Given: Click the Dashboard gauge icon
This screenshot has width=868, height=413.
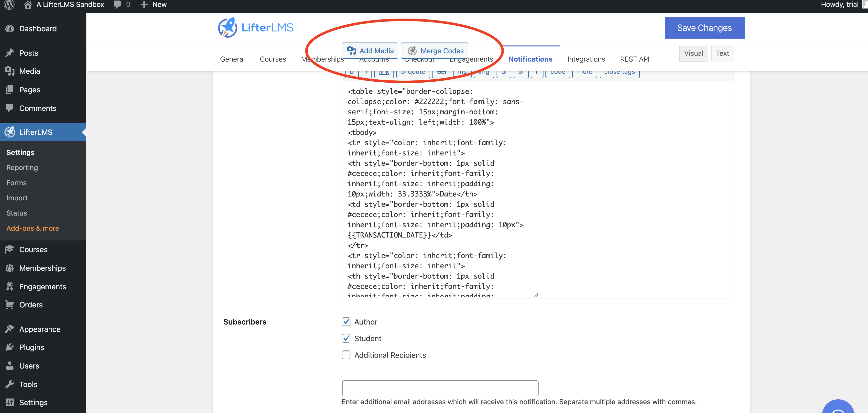Looking at the screenshot, I should [x=10, y=28].
